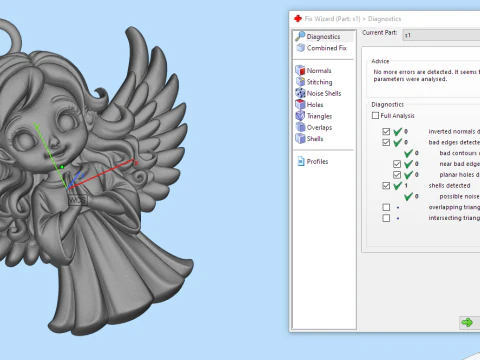Go to the Overlaps page
This screenshot has width=480, height=360.
[x=319, y=127]
